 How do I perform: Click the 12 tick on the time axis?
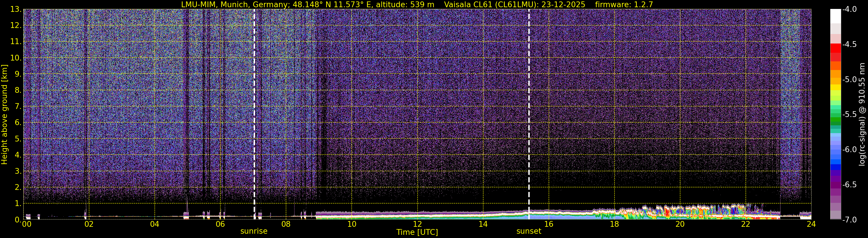417,224
